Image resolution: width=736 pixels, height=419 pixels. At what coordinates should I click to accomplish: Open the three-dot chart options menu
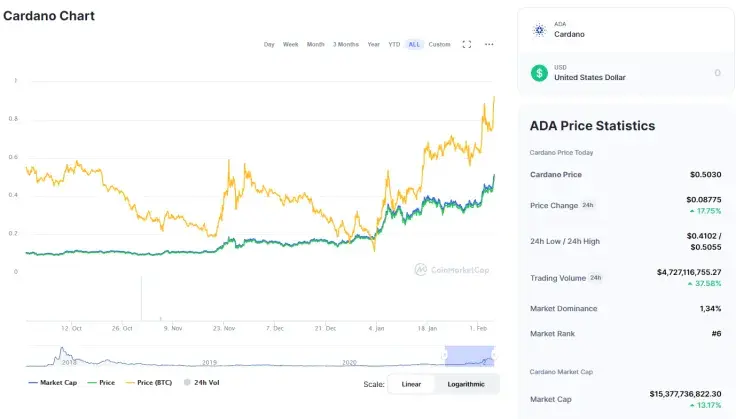pos(489,44)
